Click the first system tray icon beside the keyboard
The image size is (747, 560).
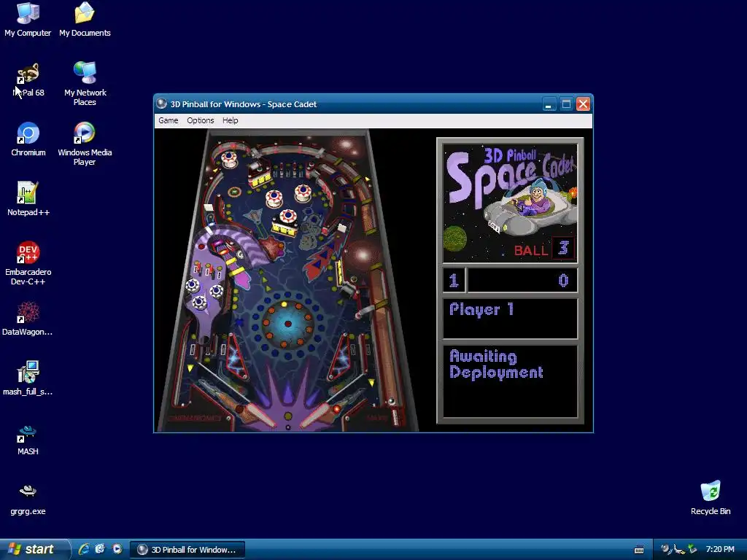coord(666,550)
